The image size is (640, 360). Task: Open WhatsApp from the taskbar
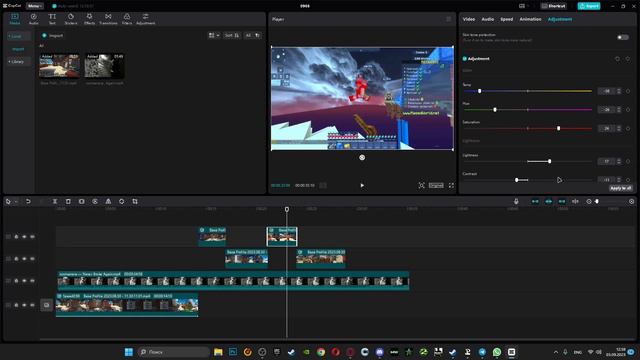[497, 352]
